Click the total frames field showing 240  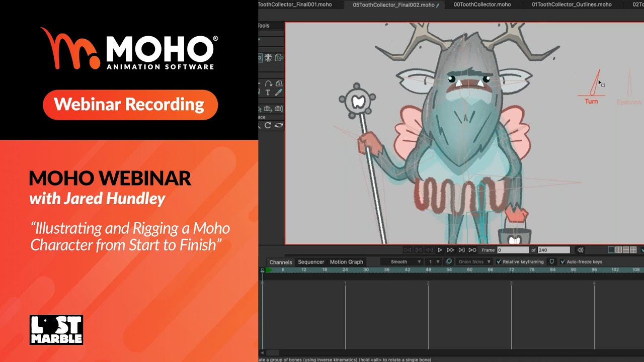[554, 250]
